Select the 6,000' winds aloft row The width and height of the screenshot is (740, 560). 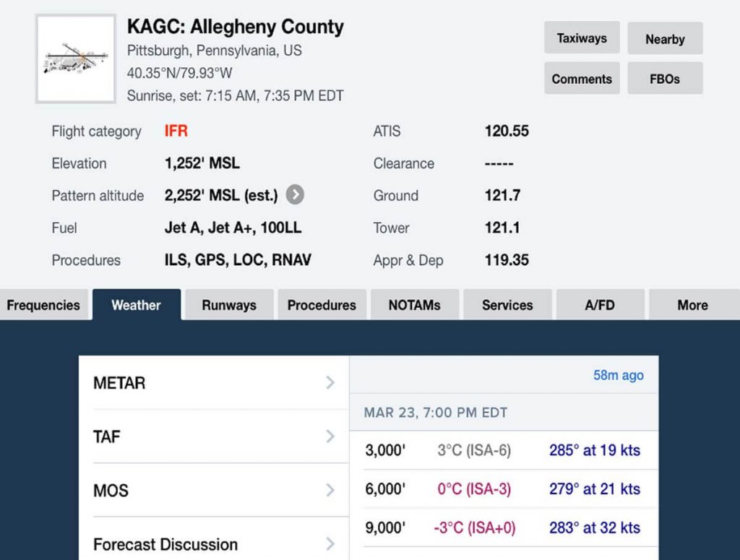tap(504, 488)
